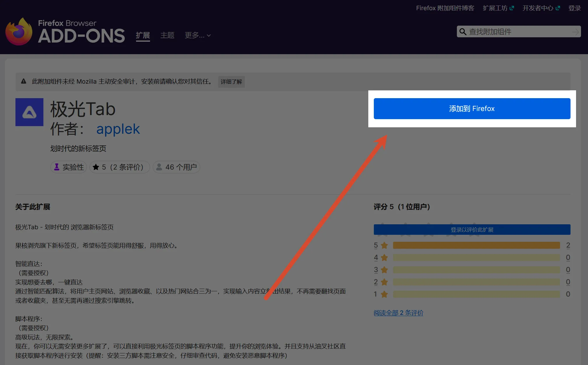Click count 2 beside 5-star bar

(x=568, y=245)
